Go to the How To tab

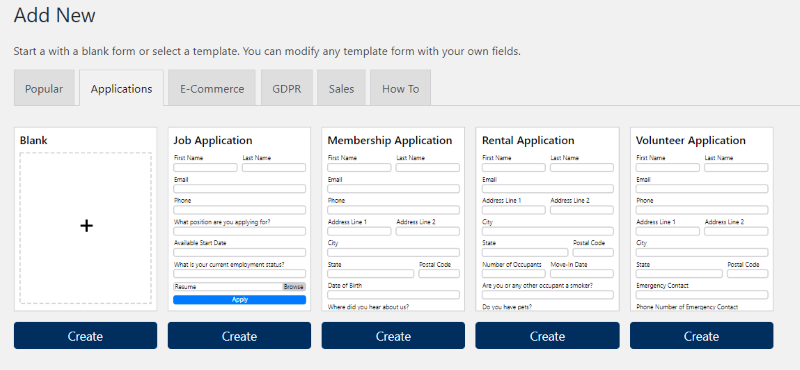pyautogui.click(x=401, y=88)
